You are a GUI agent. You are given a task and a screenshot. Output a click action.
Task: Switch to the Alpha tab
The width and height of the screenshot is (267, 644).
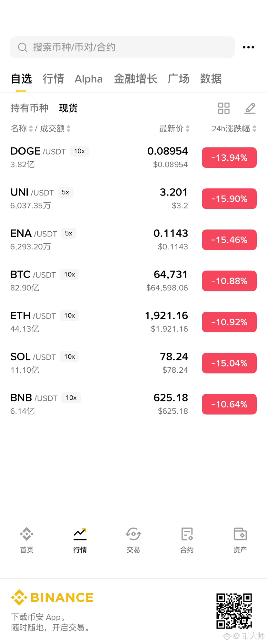[89, 79]
